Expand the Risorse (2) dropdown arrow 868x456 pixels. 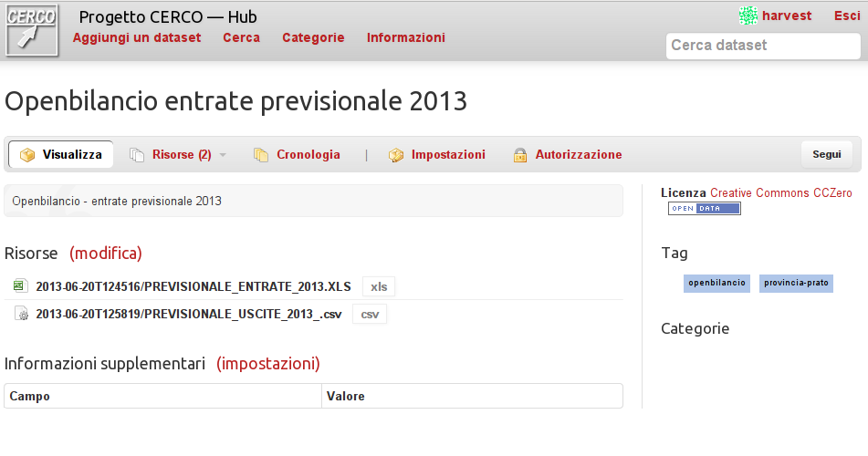click(223, 155)
